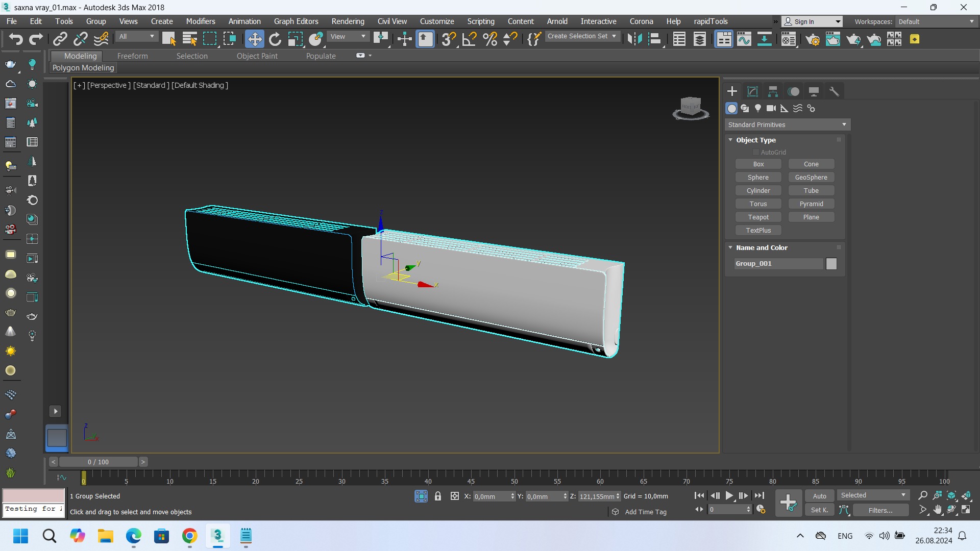Click the Undo arrow icon
The image size is (980, 551).
(15, 39)
